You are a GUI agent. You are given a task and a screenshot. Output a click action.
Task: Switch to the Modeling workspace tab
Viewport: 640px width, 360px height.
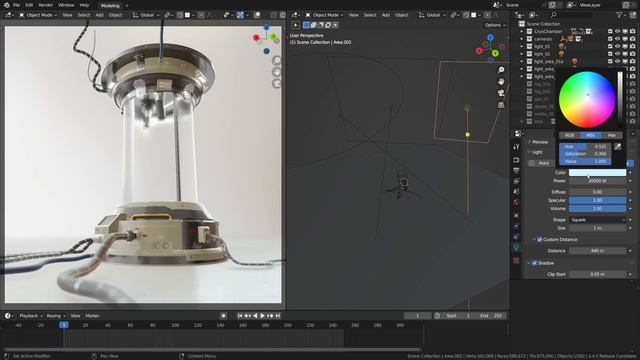(x=110, y=6)
